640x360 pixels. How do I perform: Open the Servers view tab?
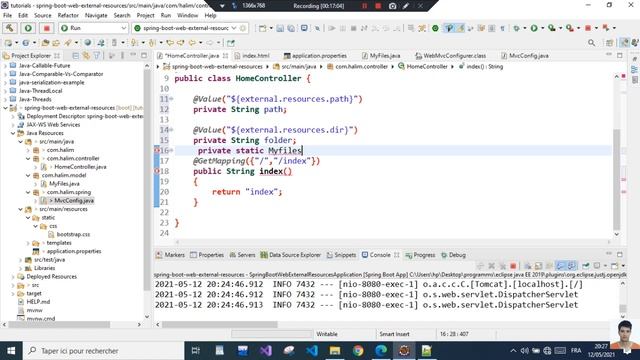click(242, 255)
